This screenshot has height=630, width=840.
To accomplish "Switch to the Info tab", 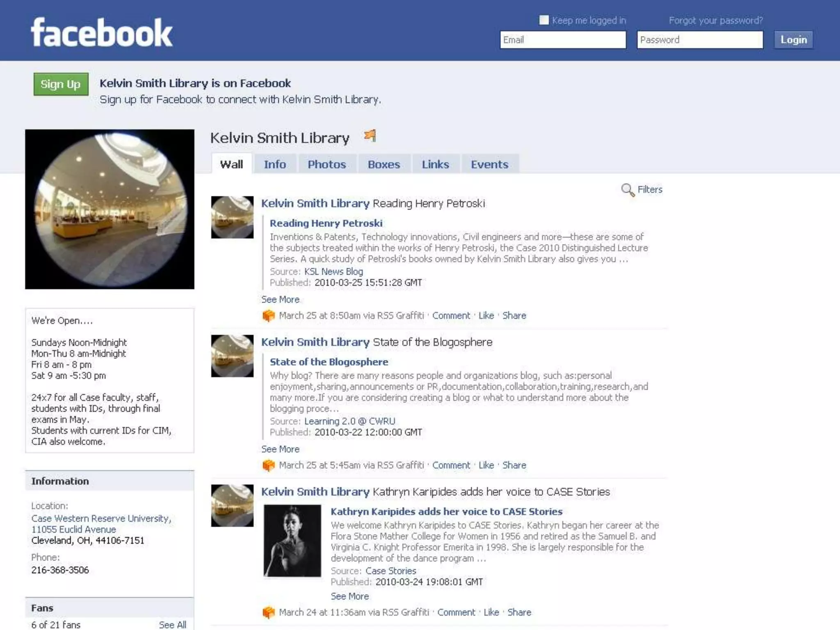I will pos(275,164).
